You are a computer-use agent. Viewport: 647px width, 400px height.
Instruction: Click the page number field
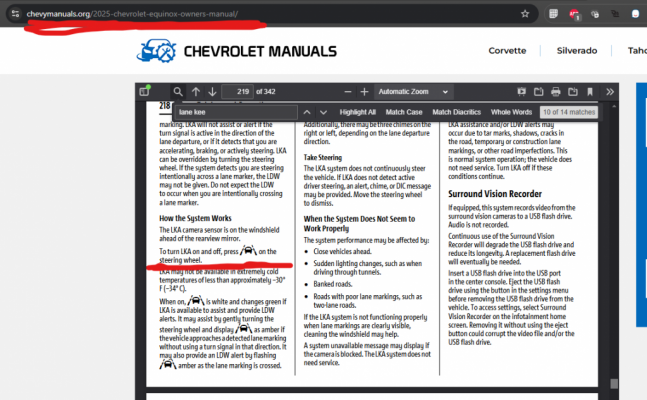[x=237, y=92]
